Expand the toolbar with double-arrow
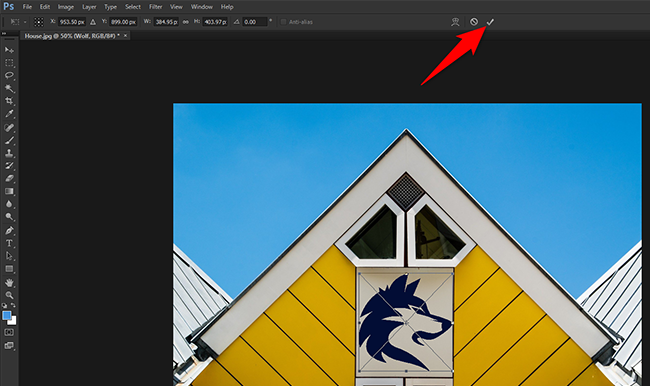Screen dimensions: 650x386 point(4,34)
